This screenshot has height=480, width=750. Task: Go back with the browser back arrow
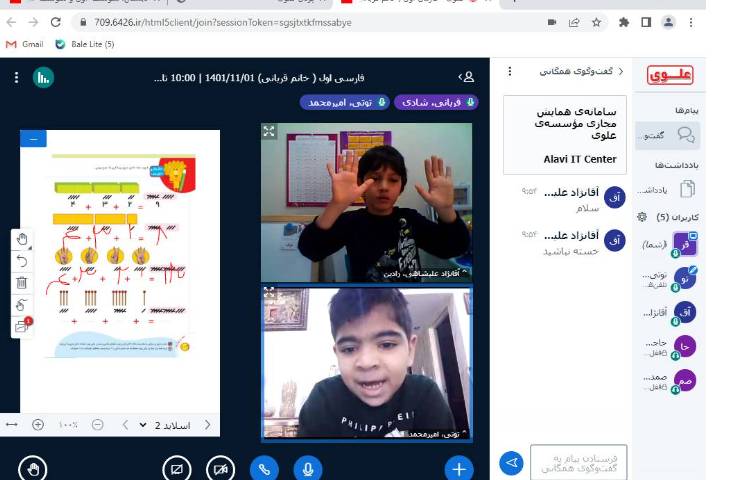(11, 22)
